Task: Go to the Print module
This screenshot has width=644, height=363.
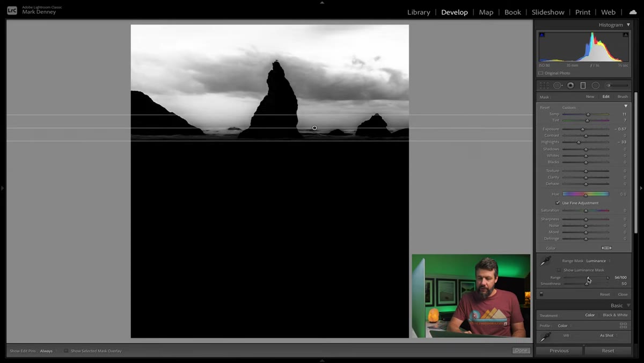Action: coord(583,12)
